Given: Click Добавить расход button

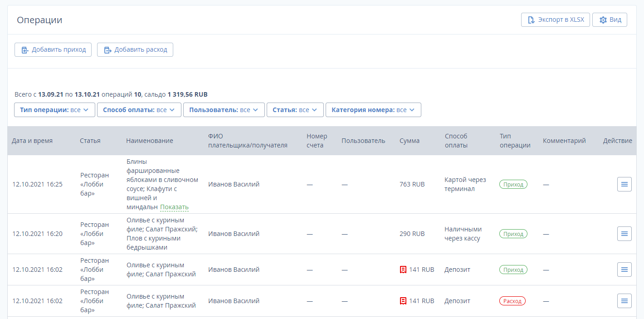Looking at the screenshot, I should (135, 49).
